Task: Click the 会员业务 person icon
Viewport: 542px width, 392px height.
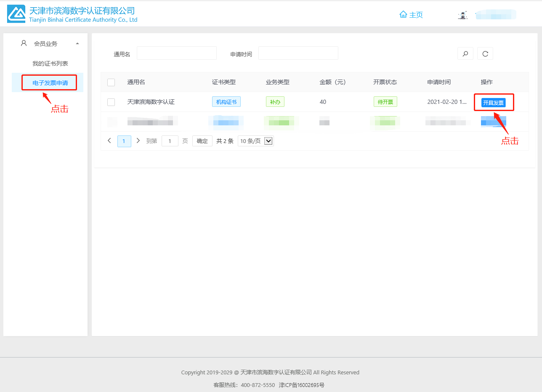Action: point(24,43)
